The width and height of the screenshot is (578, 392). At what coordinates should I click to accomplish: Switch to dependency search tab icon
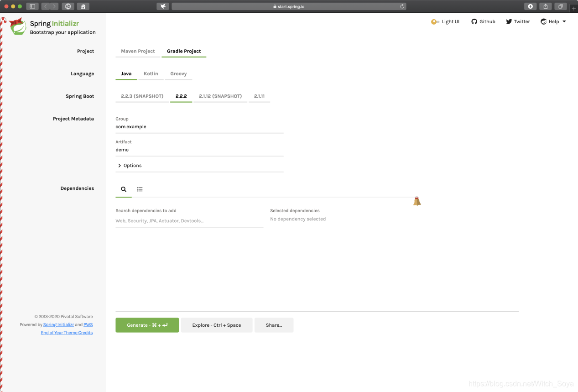124,189
